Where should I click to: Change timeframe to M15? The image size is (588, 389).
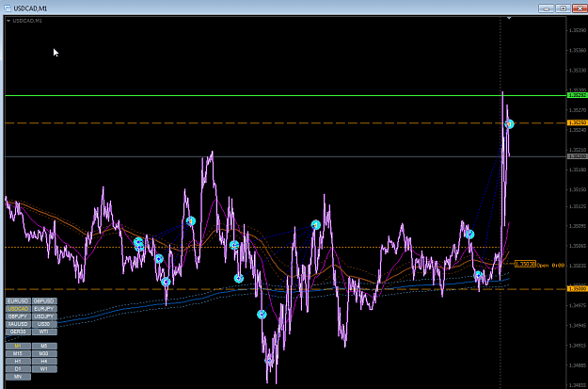(x=18, y=354)
